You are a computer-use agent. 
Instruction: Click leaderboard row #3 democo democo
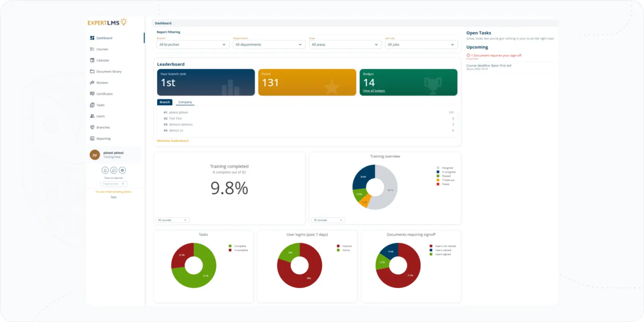tap(309, 124)
